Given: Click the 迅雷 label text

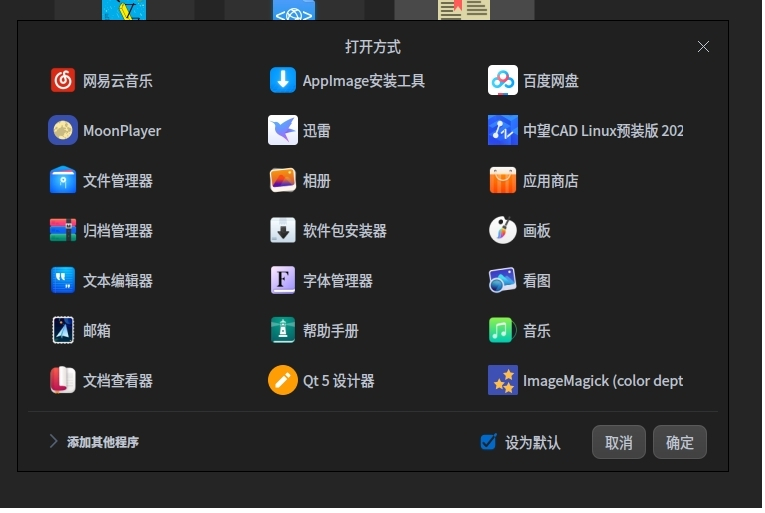Looking at the screenshot, I should [317, 131].
